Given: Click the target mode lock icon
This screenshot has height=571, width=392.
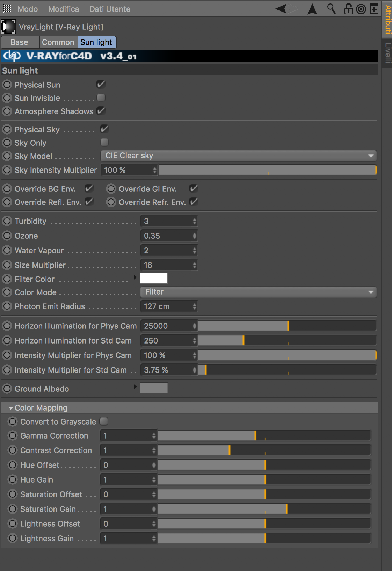Looking at the screenshot, I should [x=361, y=9].
